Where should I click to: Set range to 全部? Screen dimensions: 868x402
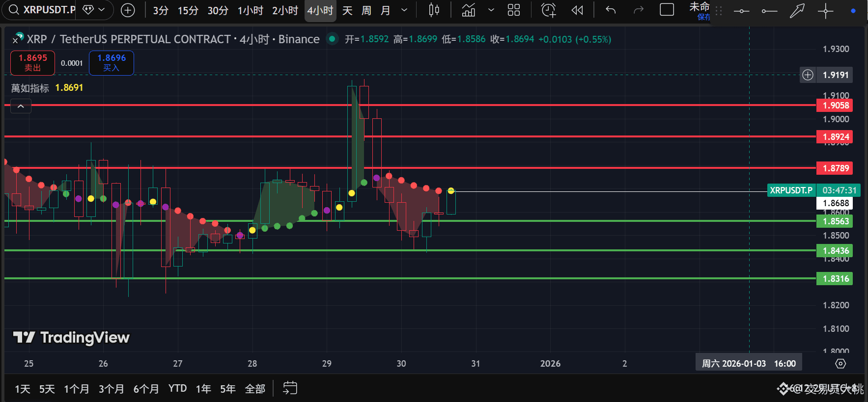coord(255,389)
